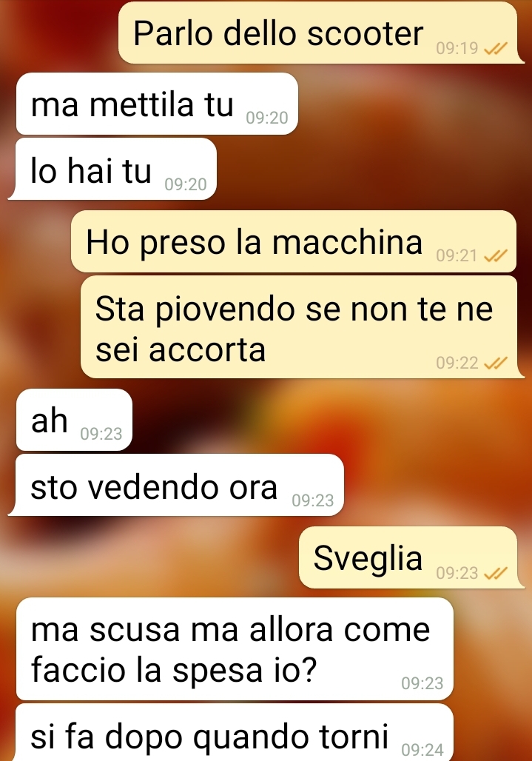This screenshot has width=532, height=761.
Task: Click the 09:20 timestamp of 'ma mettila tu'
Action: (x=266, y=118)
